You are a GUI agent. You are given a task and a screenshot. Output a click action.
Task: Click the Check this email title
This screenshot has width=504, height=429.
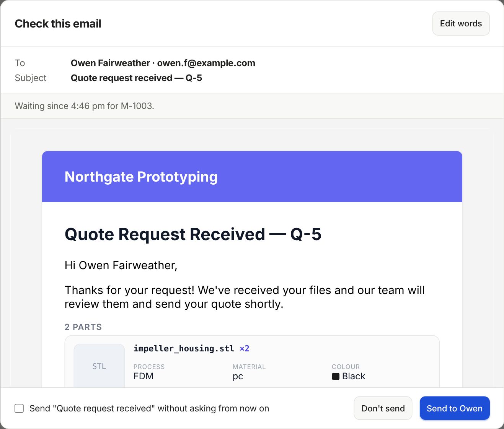point(58,24)
